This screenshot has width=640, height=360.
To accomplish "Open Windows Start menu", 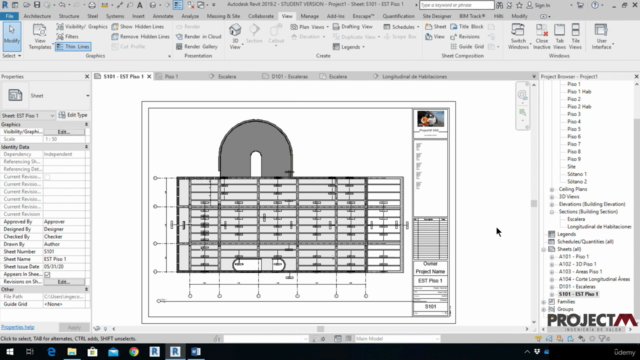I will point(9,352).
